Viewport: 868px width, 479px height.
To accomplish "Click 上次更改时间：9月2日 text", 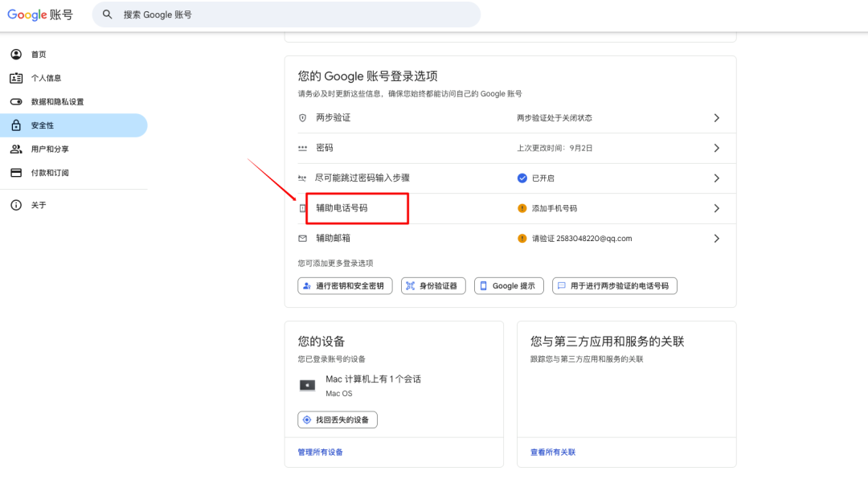I will click(x=555, y=148).
